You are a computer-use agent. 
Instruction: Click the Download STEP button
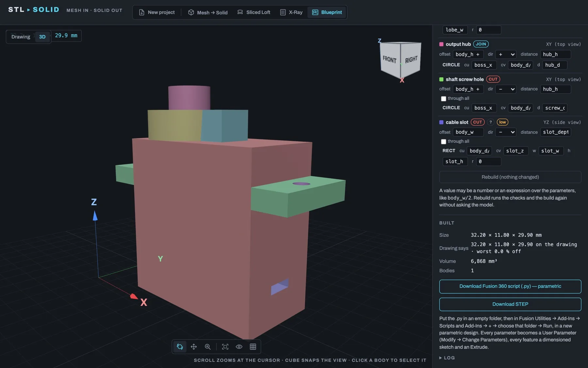pos(510,304)
